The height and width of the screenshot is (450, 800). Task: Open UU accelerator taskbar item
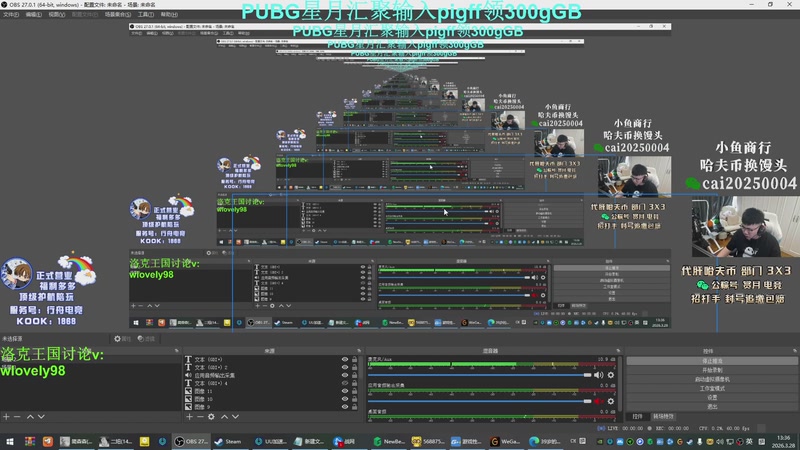pyautogui.click(x=271, y=441)
